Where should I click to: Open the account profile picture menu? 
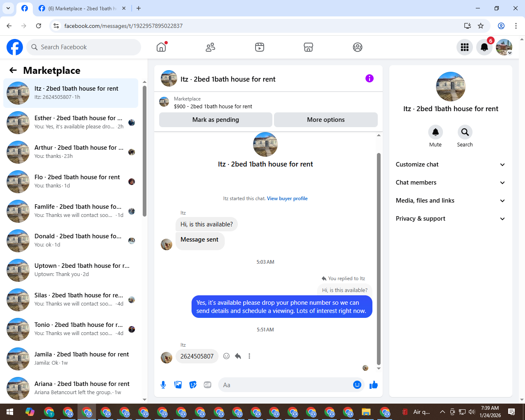pos(504,47)
